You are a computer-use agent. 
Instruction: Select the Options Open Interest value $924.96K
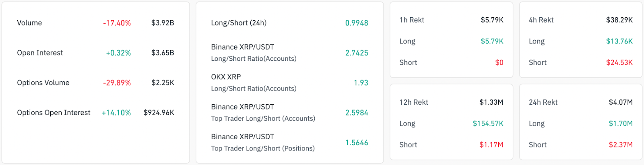click(159, 113)
